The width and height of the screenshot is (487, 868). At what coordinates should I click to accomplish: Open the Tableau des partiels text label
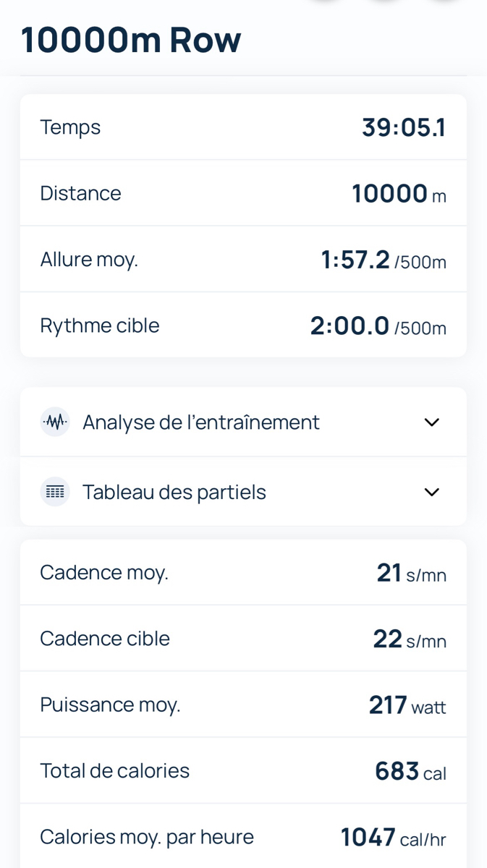pyautogui.click(x=174, y=492)
